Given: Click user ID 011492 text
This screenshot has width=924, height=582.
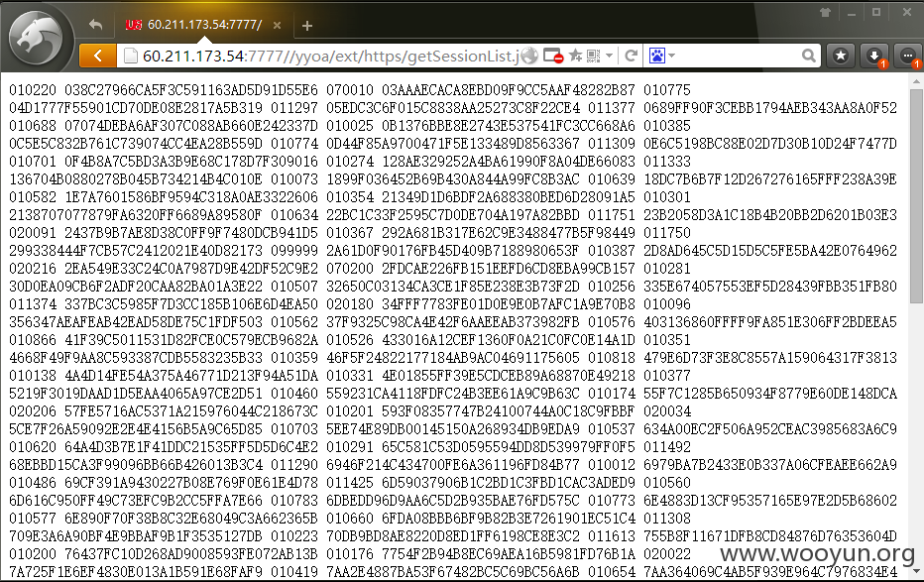Looking at the screenshot, I should click(x=667, y=447).
